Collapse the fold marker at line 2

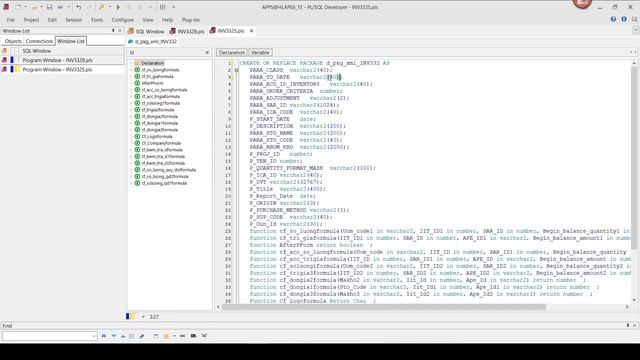coord(236,70)
